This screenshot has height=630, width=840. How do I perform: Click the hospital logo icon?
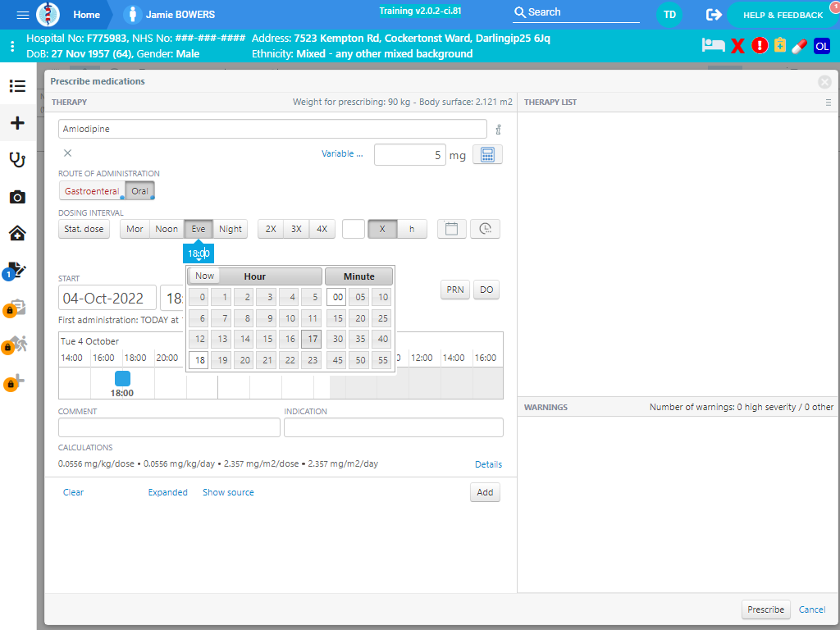pyautogui.click(x=48, y=15)
